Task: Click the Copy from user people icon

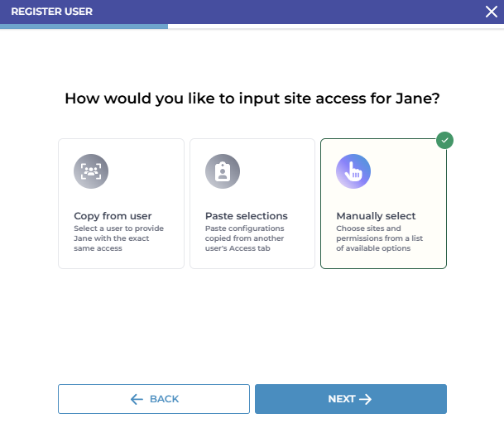Action: point(91,171)
